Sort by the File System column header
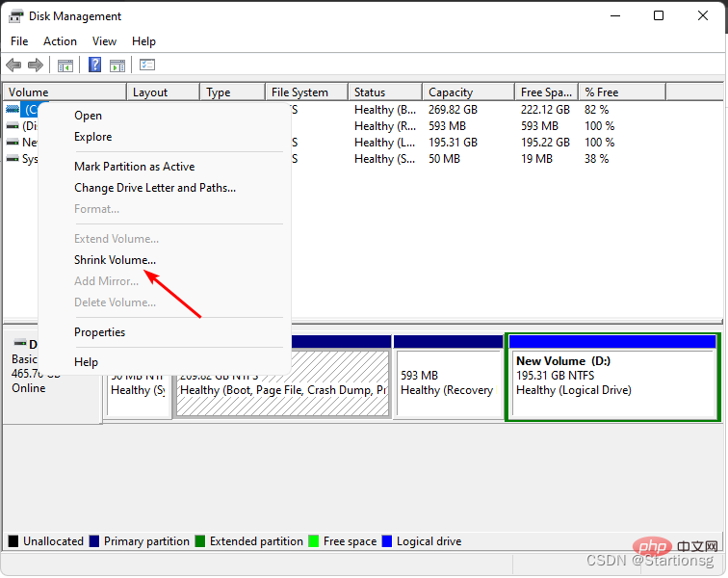The image size is (728, 578). pyautogui.click(x=306, y=92)
